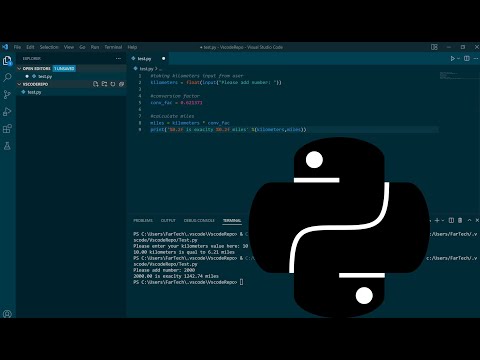The image size is (480, 360).
Task: Switch to the Debug Console tab
Action: [199, 220]
